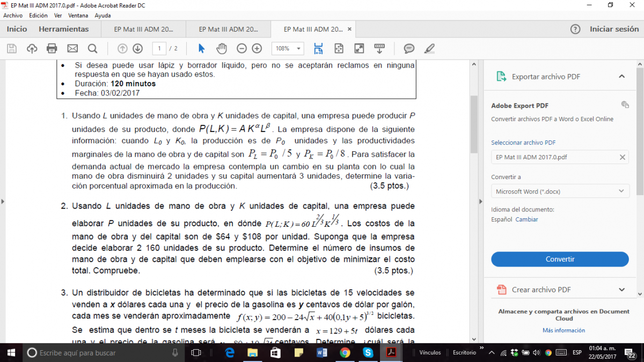Click the Print file icon
Viewport: 644px width, 362px height.
tap(52, 49)
